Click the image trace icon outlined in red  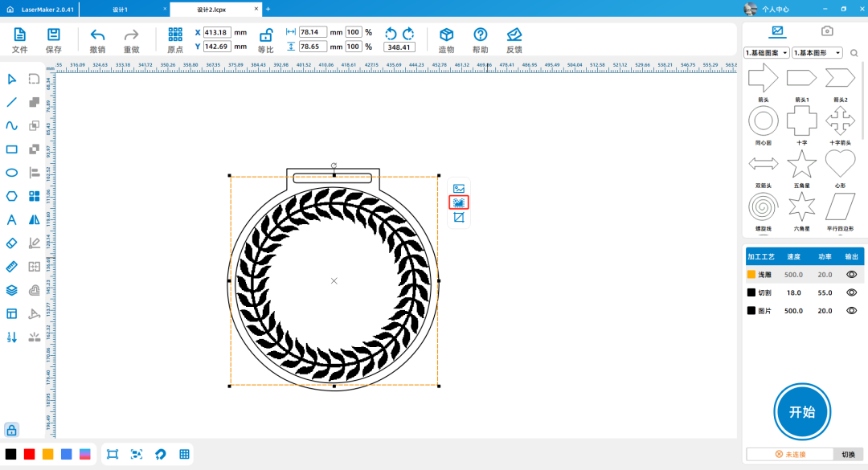[x=459, y=202]
